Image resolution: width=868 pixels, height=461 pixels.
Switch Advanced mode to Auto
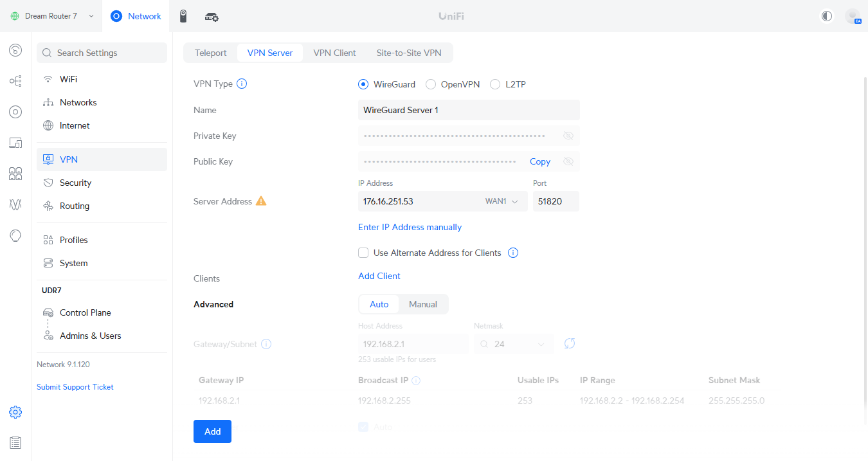tap(379, 304)
